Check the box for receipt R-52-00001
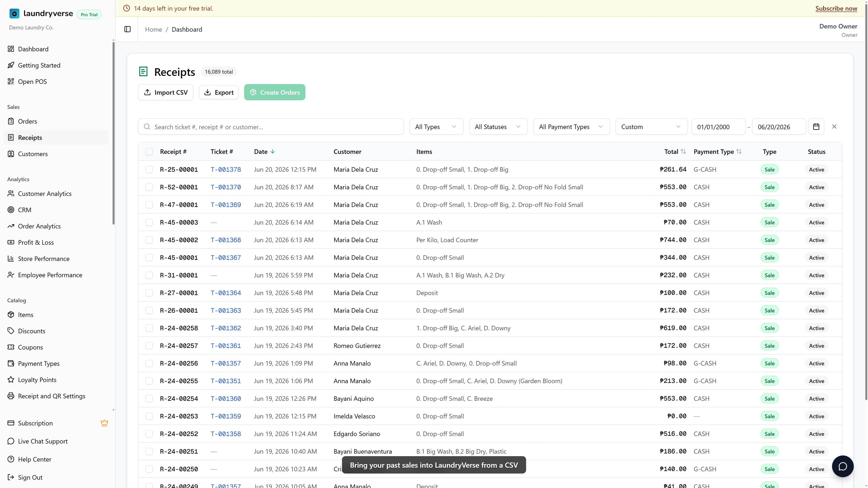Screen dimensions: 868x488 tap(149, 187)
